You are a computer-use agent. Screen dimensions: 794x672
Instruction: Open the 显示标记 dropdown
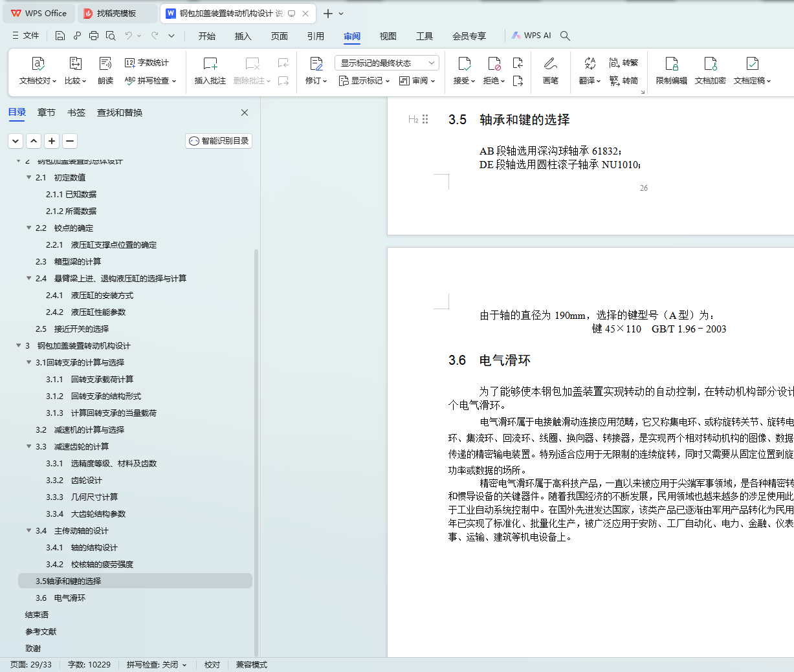coord(364,81)
